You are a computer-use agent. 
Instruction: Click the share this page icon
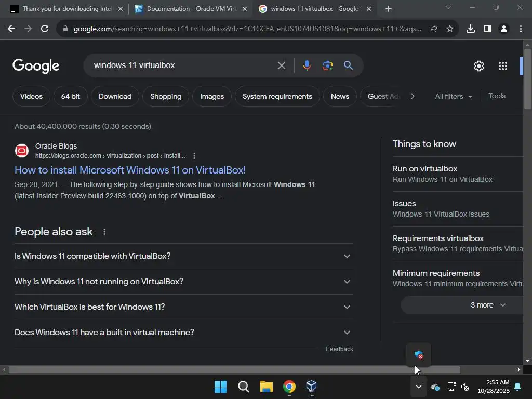click(433, 29)
